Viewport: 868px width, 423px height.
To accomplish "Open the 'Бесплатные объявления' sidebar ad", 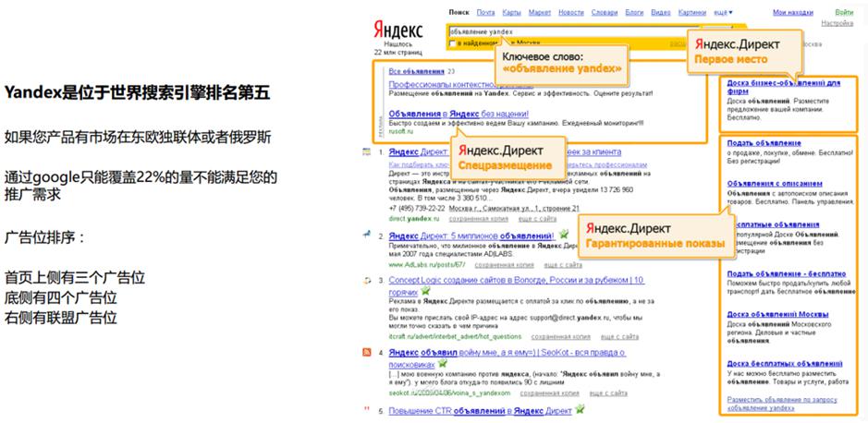I will click(x=777, y=224).
